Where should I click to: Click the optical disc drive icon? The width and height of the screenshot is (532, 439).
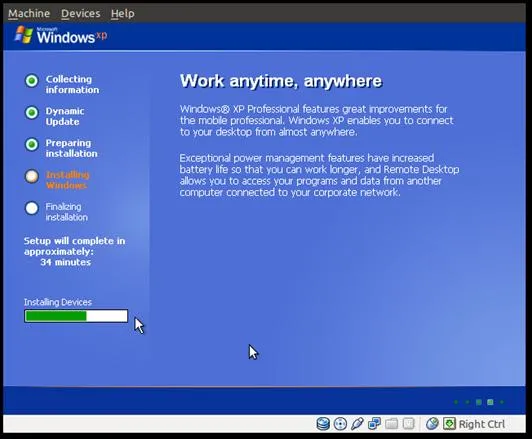[340, 424]
